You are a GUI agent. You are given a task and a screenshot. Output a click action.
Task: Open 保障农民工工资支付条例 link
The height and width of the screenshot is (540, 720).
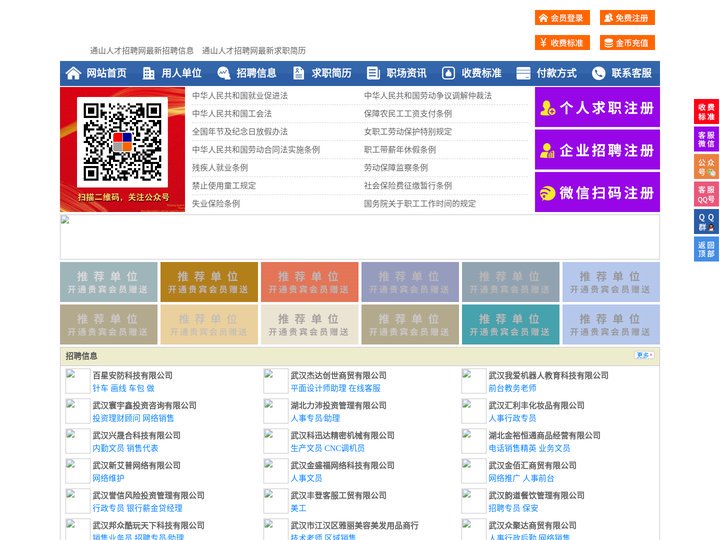[408, 113]
